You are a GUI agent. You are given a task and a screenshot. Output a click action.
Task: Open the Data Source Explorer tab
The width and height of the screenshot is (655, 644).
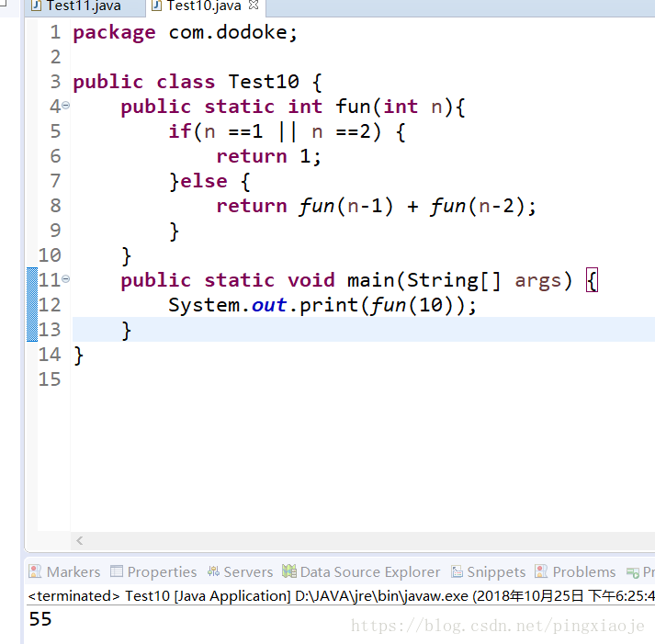(361, 571)
